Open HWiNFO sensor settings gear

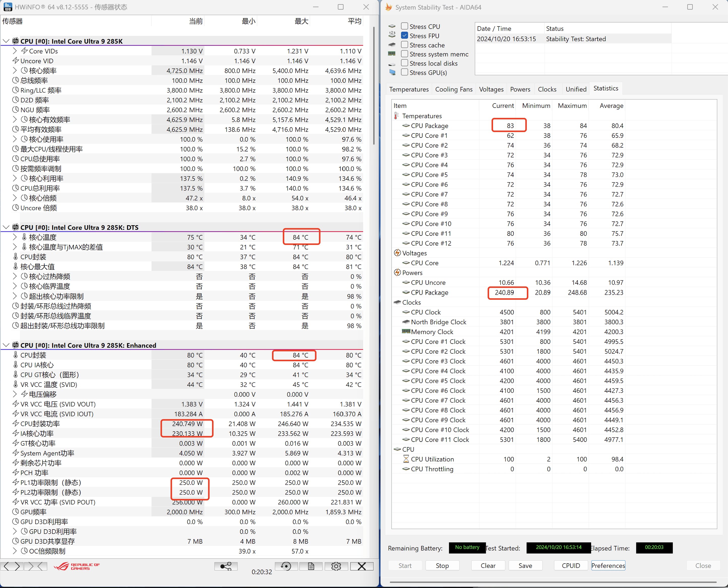coord(336,566)
